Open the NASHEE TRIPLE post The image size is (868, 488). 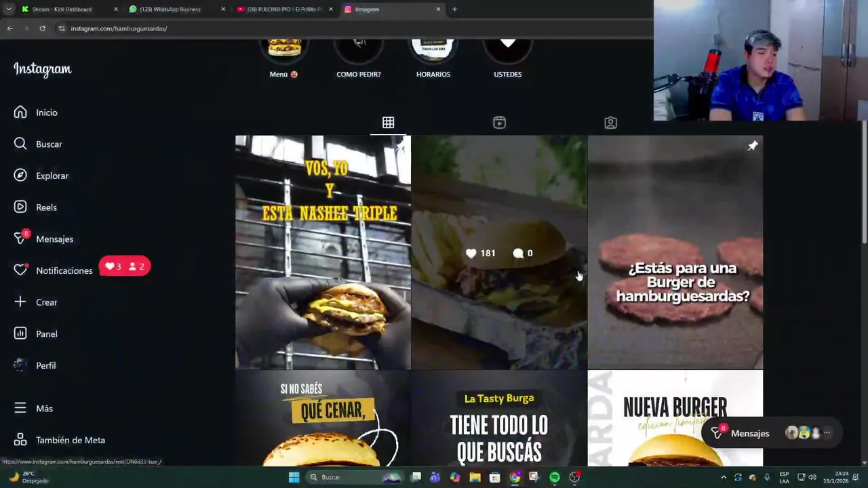323,252
